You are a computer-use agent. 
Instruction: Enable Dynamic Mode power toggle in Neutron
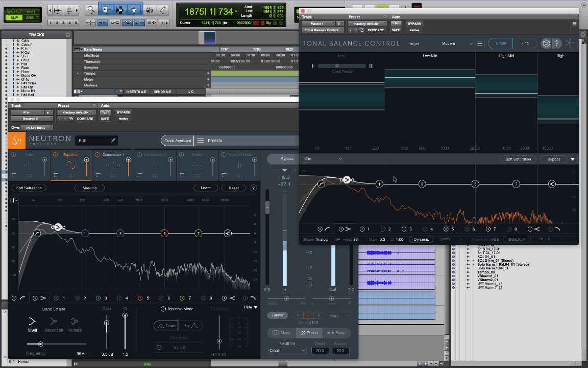pyautogui.click(x=163, y=309)
